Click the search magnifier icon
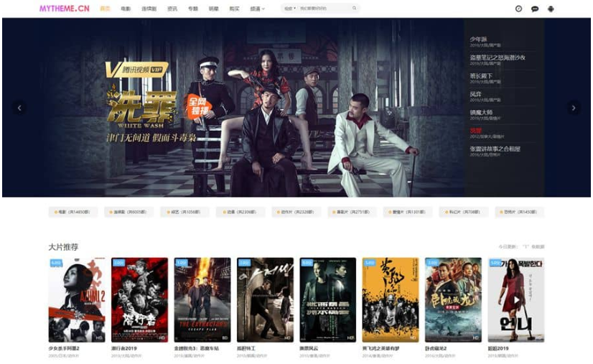The height and width of the screenshot is (364, 593). 354,9
